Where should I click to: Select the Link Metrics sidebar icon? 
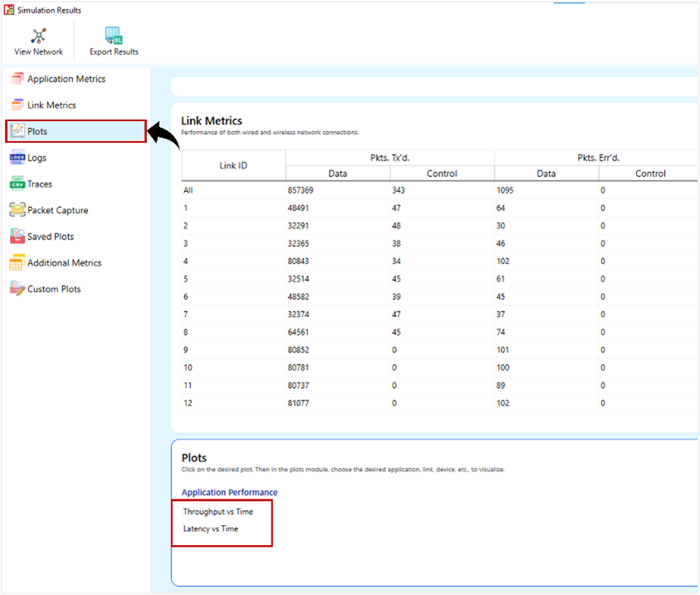17,106
